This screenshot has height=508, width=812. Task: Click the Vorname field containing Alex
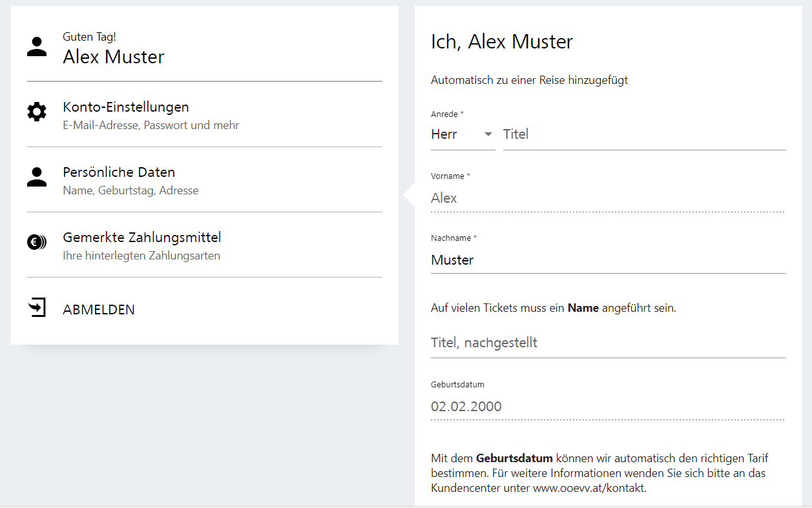pyautogui.click(x=607, y=198)
